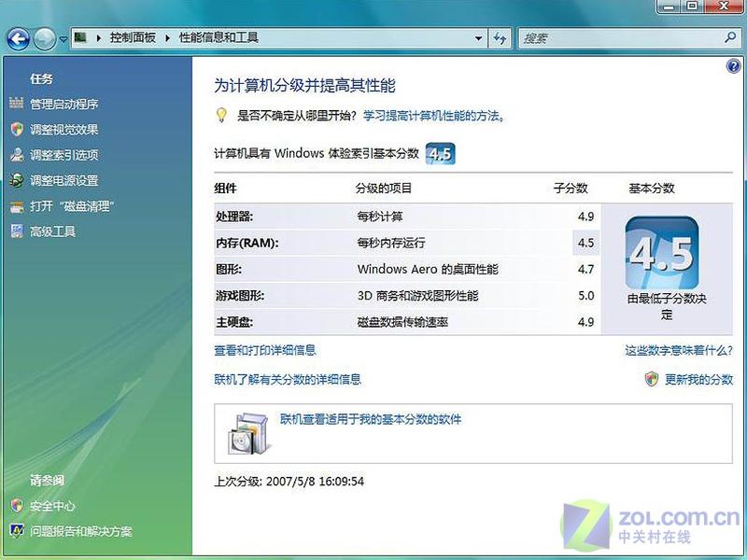Image resolution: width=747 pixels, height=560 pixels.
Task: Open 查看和打印详细信息 link
Action: coord(265,351)
